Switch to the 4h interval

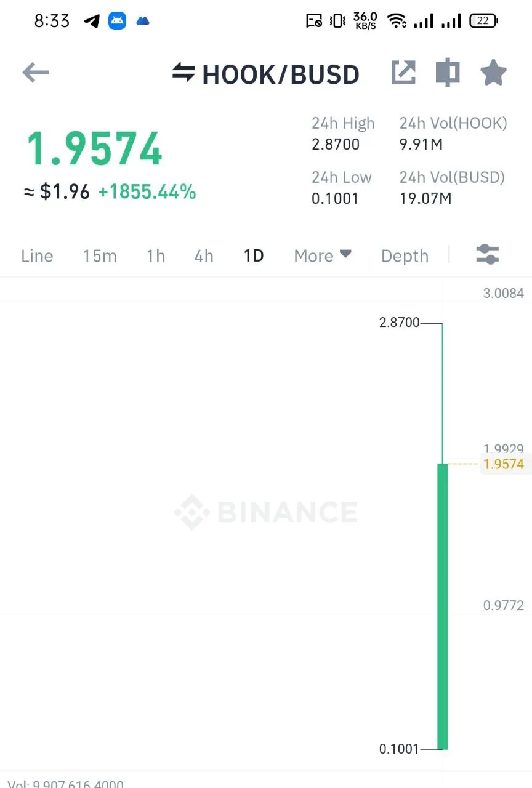tap(204, 256)
